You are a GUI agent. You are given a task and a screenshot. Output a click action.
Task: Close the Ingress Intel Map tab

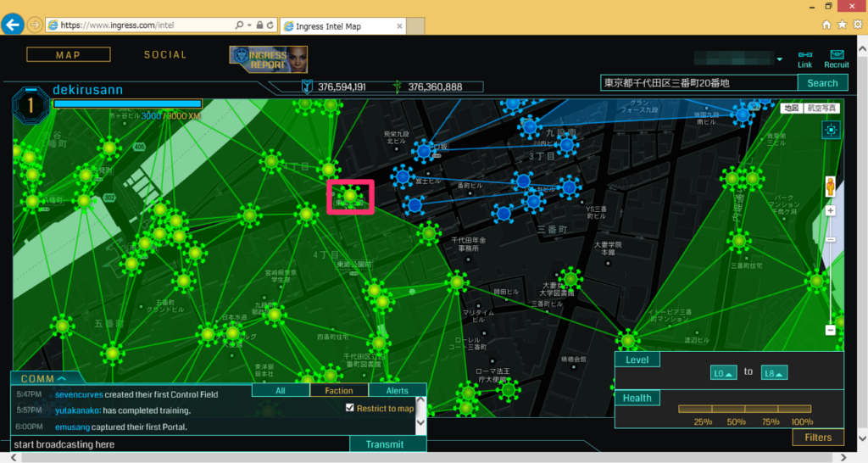click(x=399, y=26)
